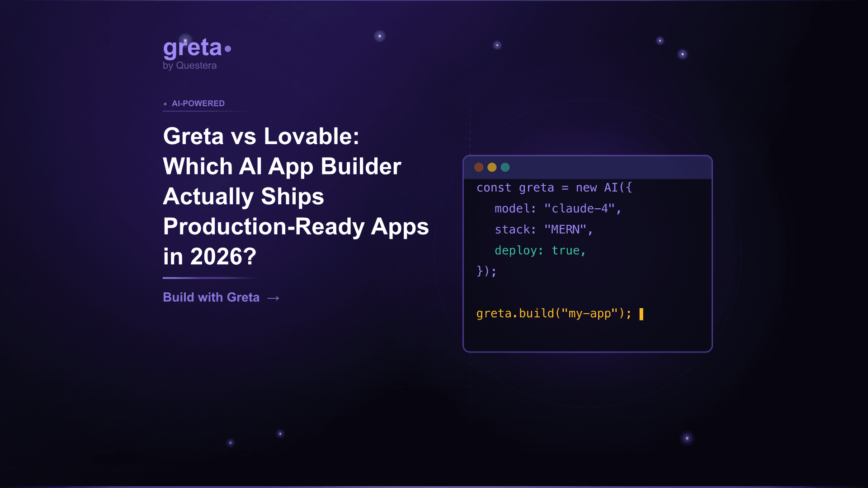Click the 'stack: "MERN",' code line

[544, 230]
